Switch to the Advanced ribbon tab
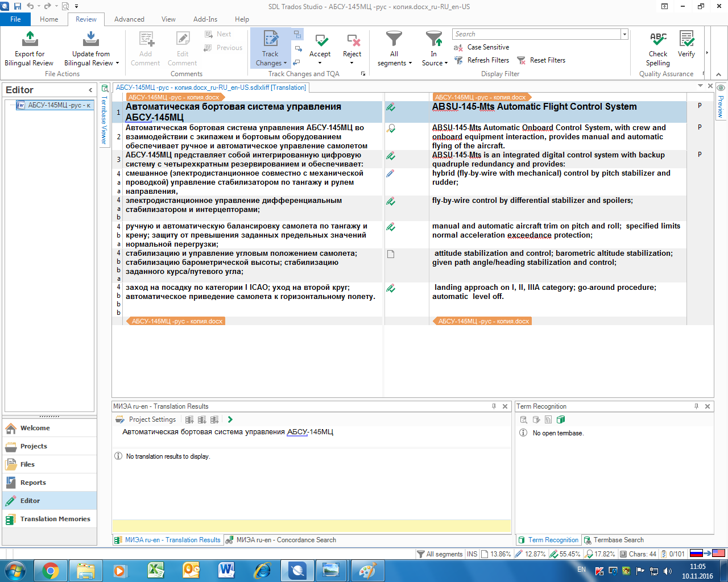 point(129,19)
